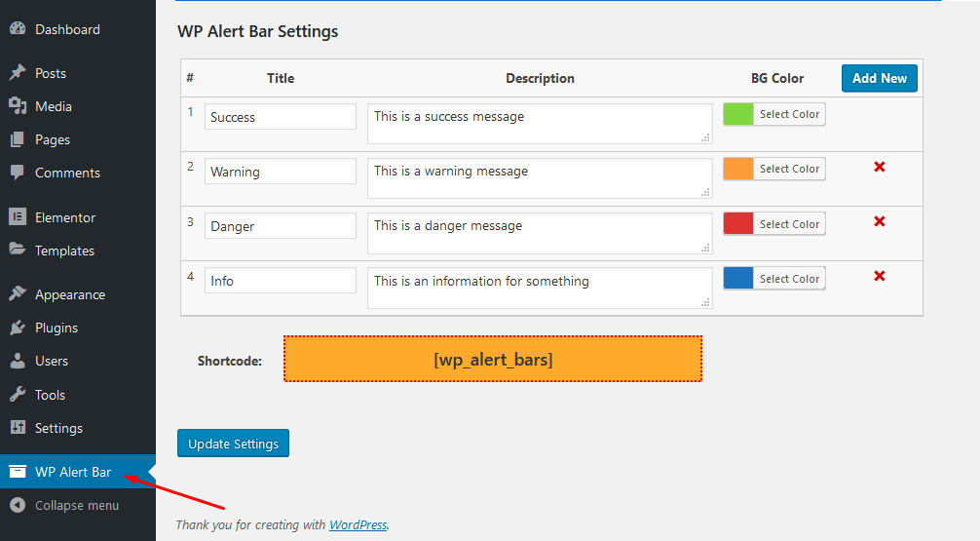Screen dimensions: 980x541
Task: Pick the green Success color swatch
Action: pyautogui.click(x=738, y=114)
